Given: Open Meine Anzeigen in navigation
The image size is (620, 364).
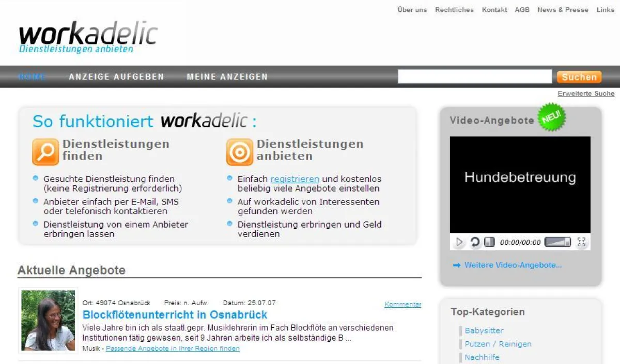Looking at the screenshot, I should pos(227,77).
